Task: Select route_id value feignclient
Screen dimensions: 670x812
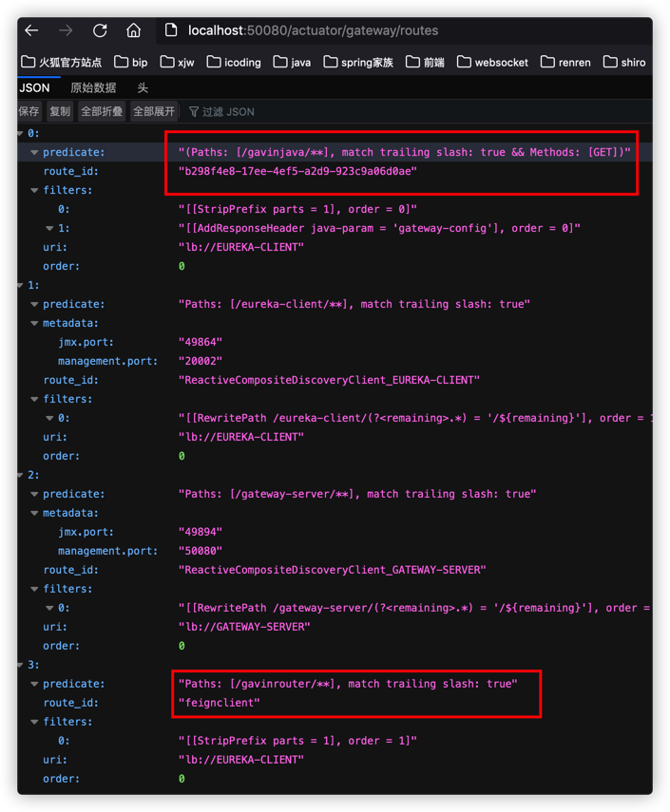Action: point(220,703)
